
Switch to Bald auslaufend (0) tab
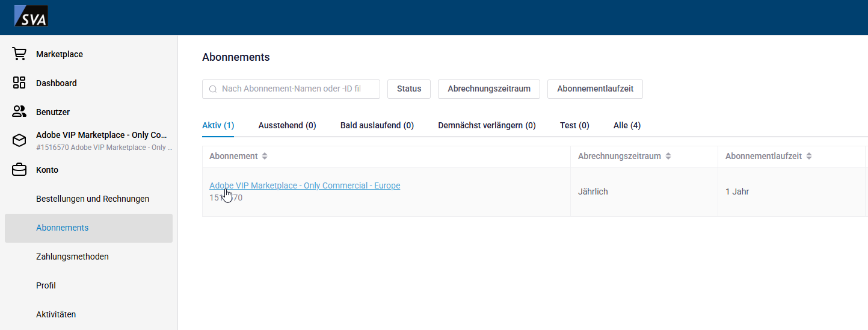pos(377,125)
